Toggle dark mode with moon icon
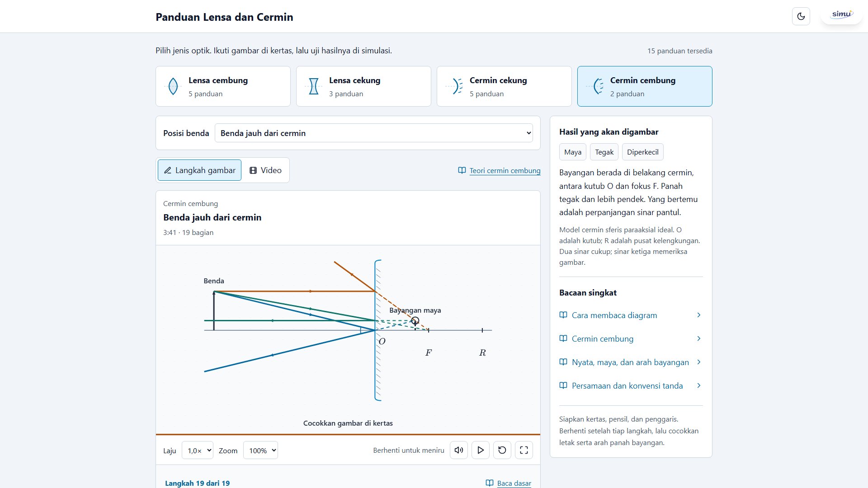This screenshot has height=488, width=868. [801, 16]
